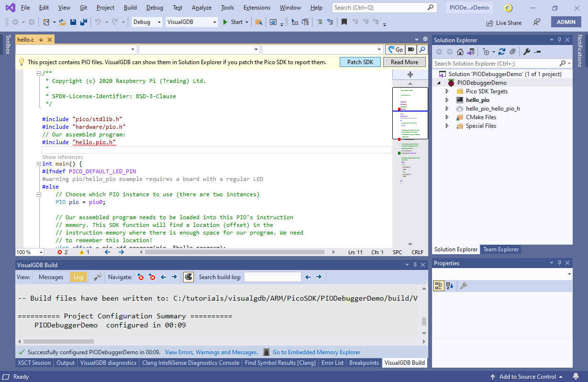Image resolution: width=588 pixels, height=382 pixels.
Task: Expand the CMake Files node
Action: [447, 117]
